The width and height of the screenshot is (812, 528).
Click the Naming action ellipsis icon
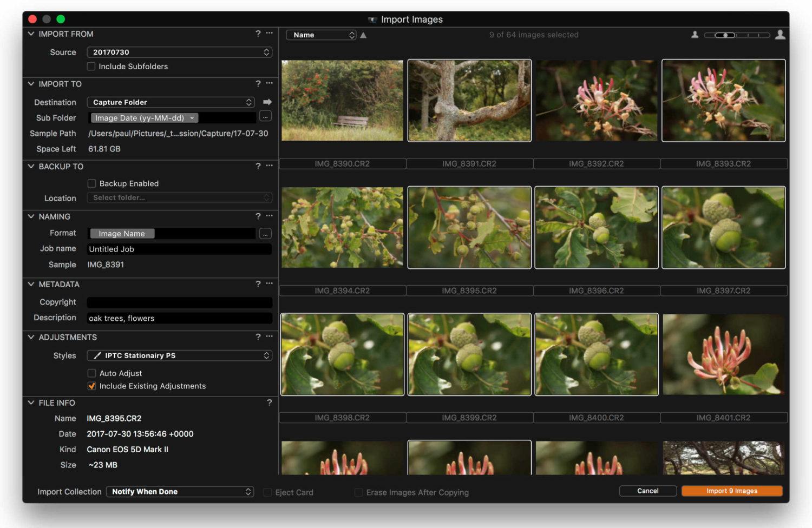pos(269,216)
